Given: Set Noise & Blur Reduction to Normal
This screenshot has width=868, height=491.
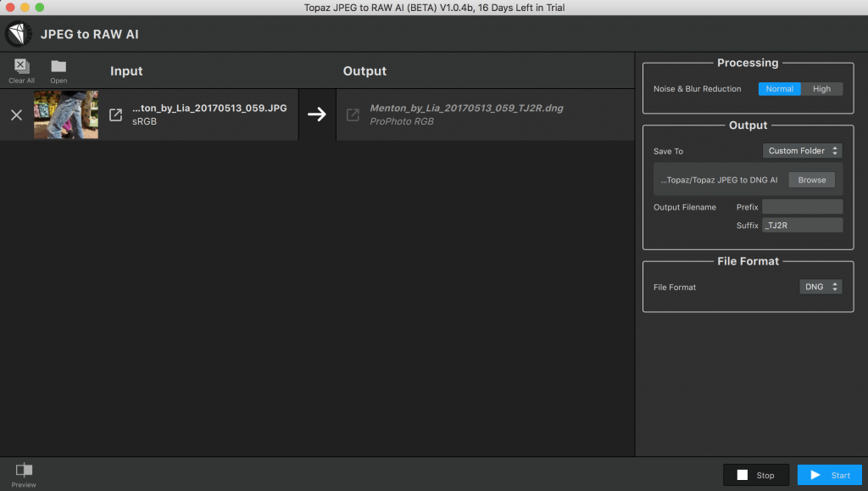Looking at the screenshot, I should click(780, 88).
